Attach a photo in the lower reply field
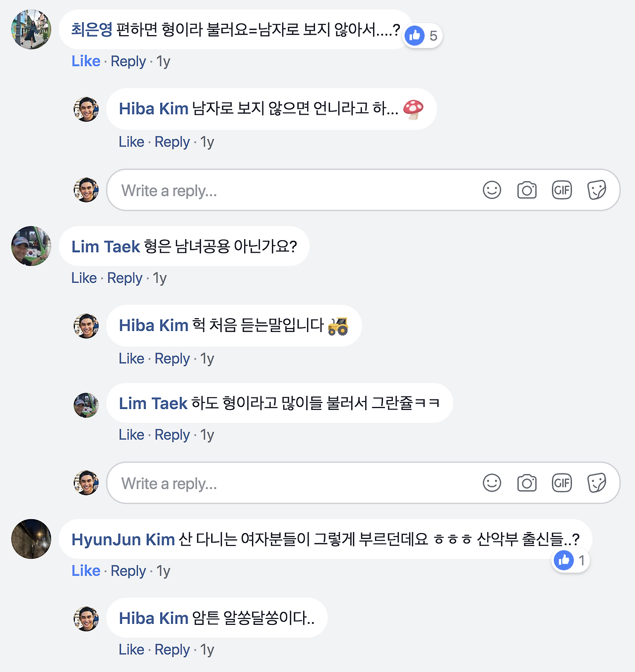The image size is (635, 672). [527, 482]
